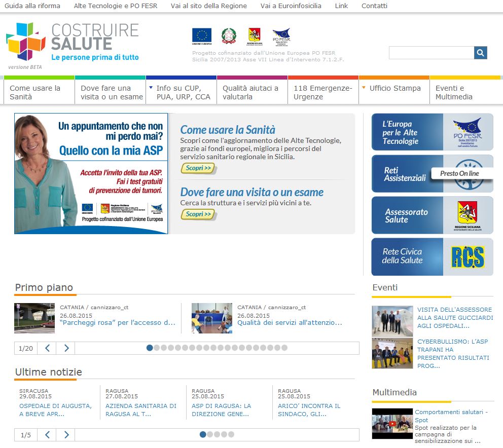Go to next Primo piano slide arrow
503x448 pixels.
point(66,348)
